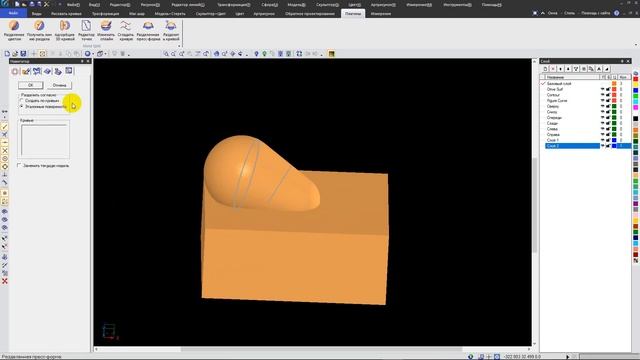This screenshot has height=360, width=640.
Task: Select 'Создать кривую' ribbon tool
Action: 126,31
